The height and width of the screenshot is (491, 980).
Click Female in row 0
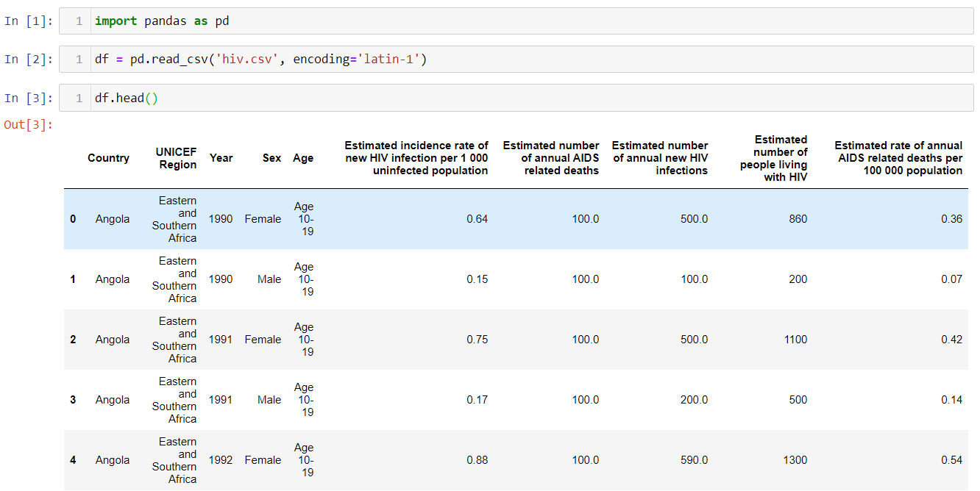263,219
